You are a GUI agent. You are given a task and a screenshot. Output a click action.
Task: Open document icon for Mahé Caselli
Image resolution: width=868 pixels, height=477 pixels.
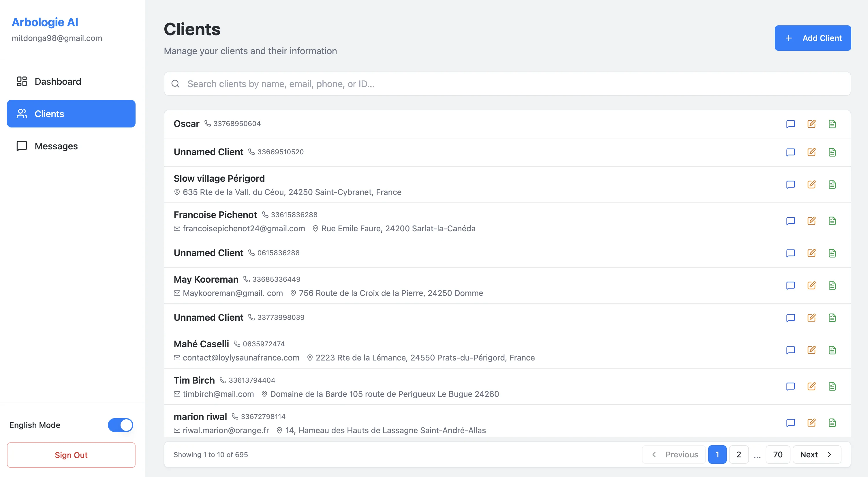(x=832, y=350)
